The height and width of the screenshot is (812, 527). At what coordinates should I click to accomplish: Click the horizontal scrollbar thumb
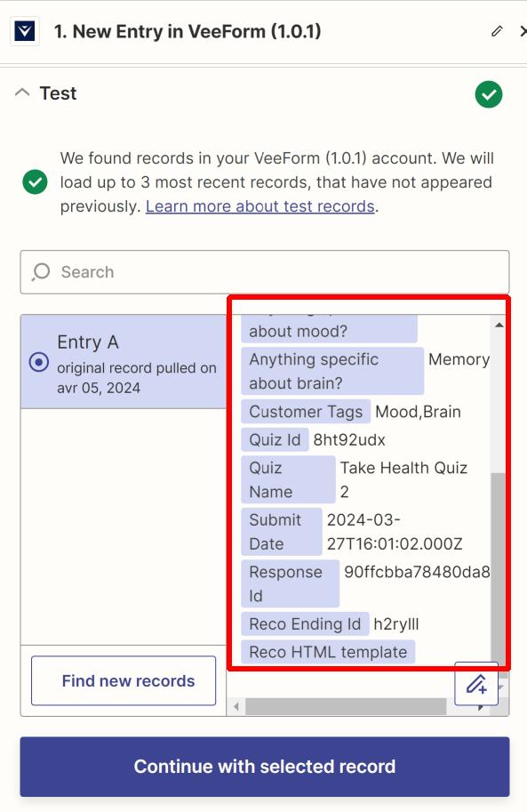coord(346,706)
